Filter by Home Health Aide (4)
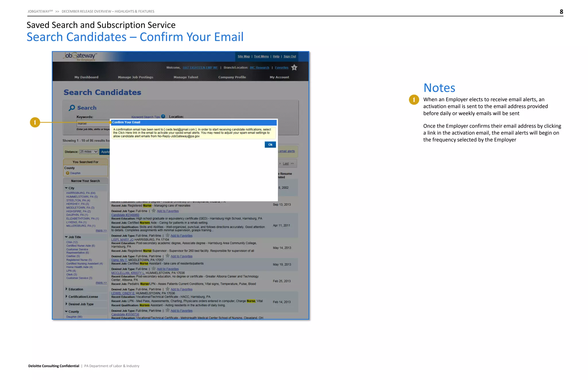 click(x=79, y=267)
